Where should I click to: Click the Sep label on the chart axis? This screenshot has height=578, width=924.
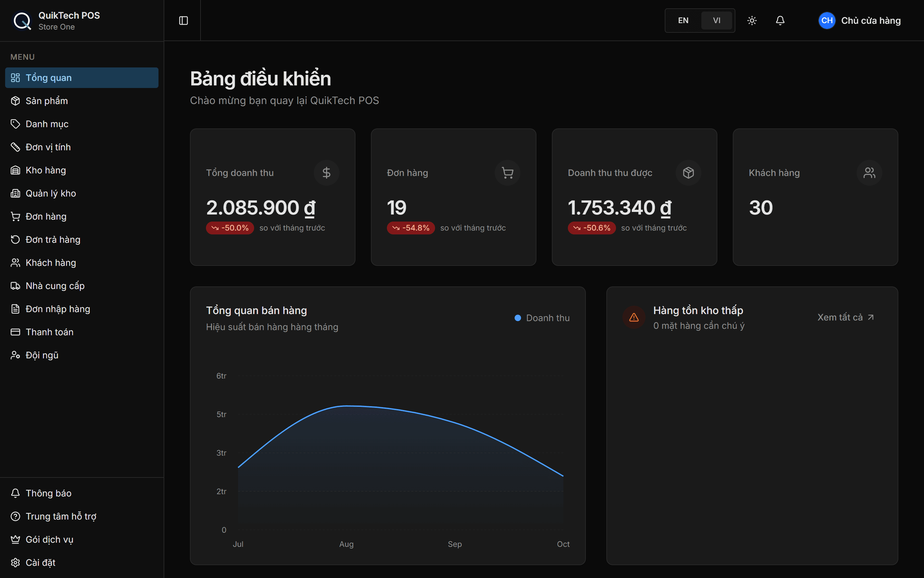pos(455,544)
